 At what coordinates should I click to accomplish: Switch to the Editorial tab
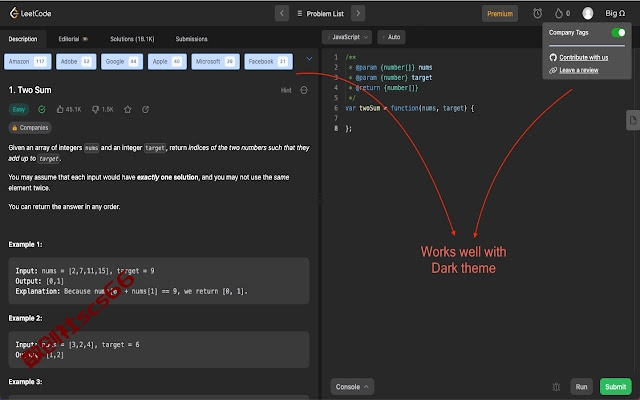(x=73, y=39)
